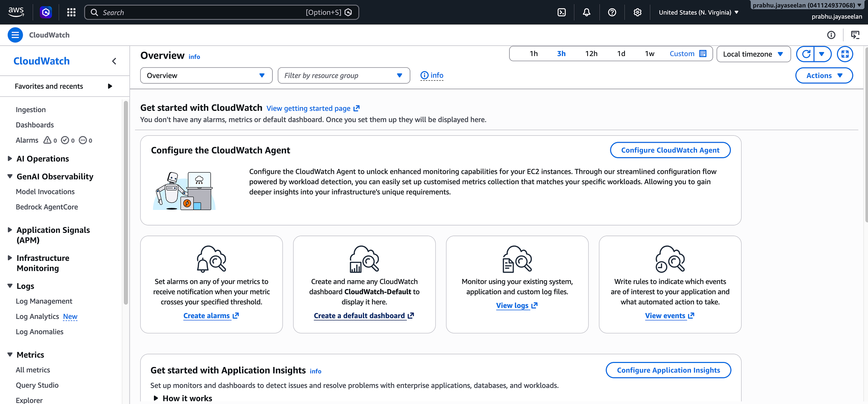Open the account menu prabhu.jayaseelan
The height and width of the screenshot is (404, 868).
tap(808, 5)
